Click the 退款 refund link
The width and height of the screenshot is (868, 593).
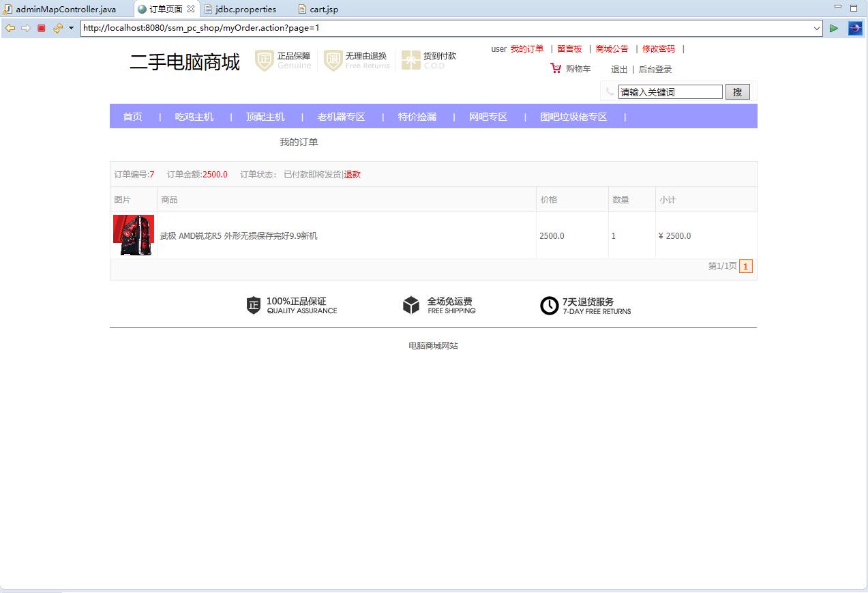(x=353, y=174)
